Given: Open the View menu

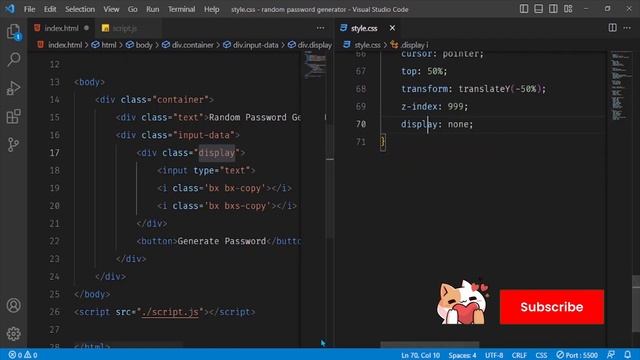Looking at the screenshot, I should coord(111,9).
